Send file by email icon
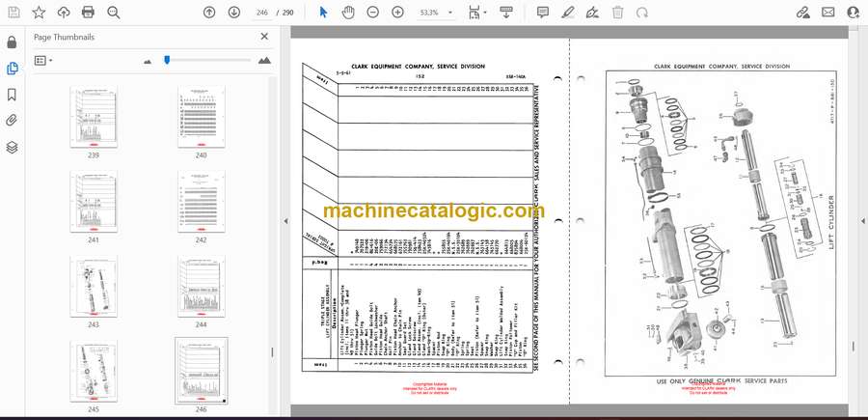The image size is (868, 420). [828, 13]
